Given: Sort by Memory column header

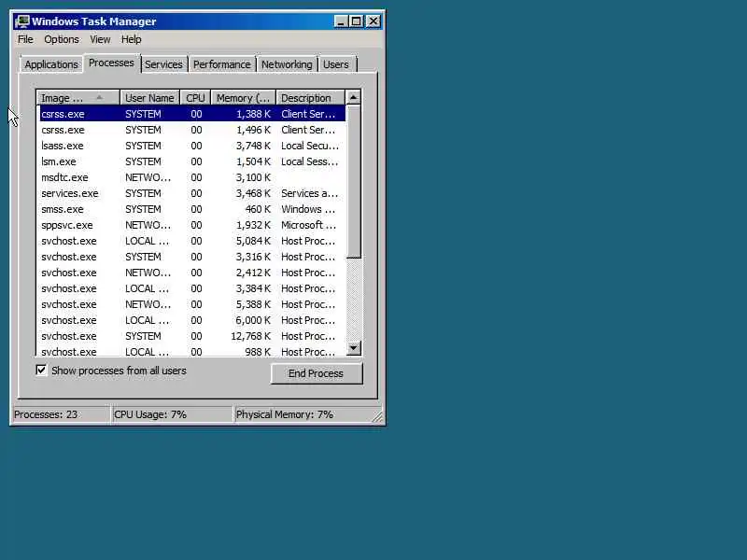Looking at the screenshot, I should click(x=244, y=98).
